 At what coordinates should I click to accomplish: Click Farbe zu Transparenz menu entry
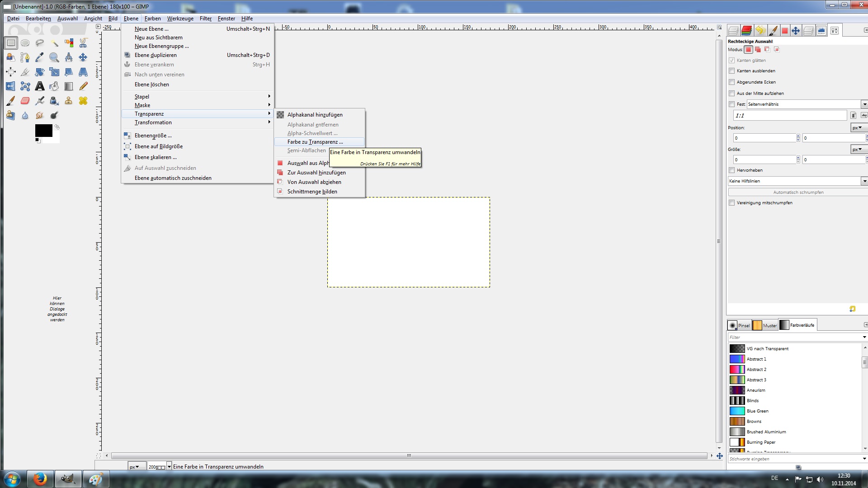(315, 142)
